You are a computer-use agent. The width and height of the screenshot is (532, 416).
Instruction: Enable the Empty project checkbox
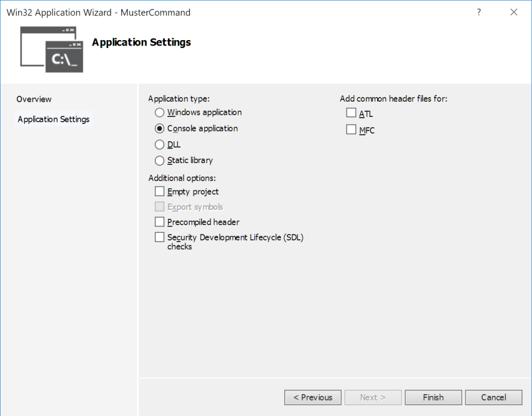(x=160, y=191)
